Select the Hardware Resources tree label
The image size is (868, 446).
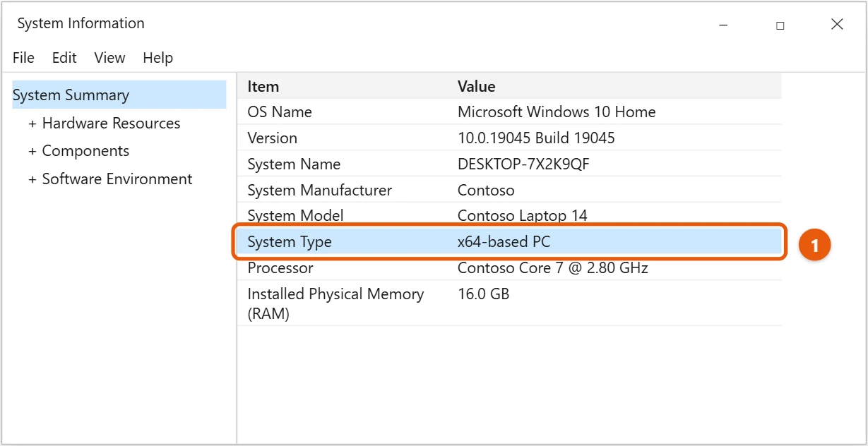coord(111,123)
